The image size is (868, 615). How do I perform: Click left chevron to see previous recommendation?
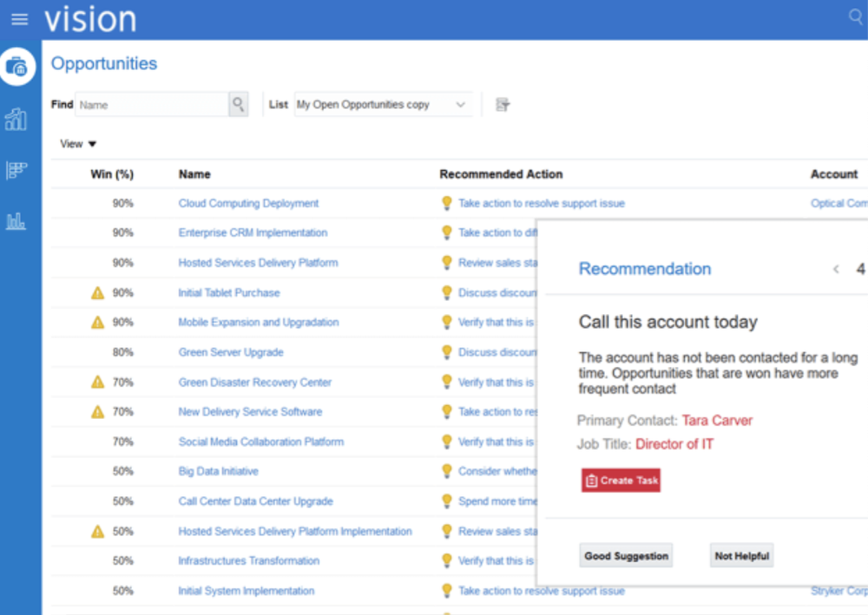pos(838,270)
